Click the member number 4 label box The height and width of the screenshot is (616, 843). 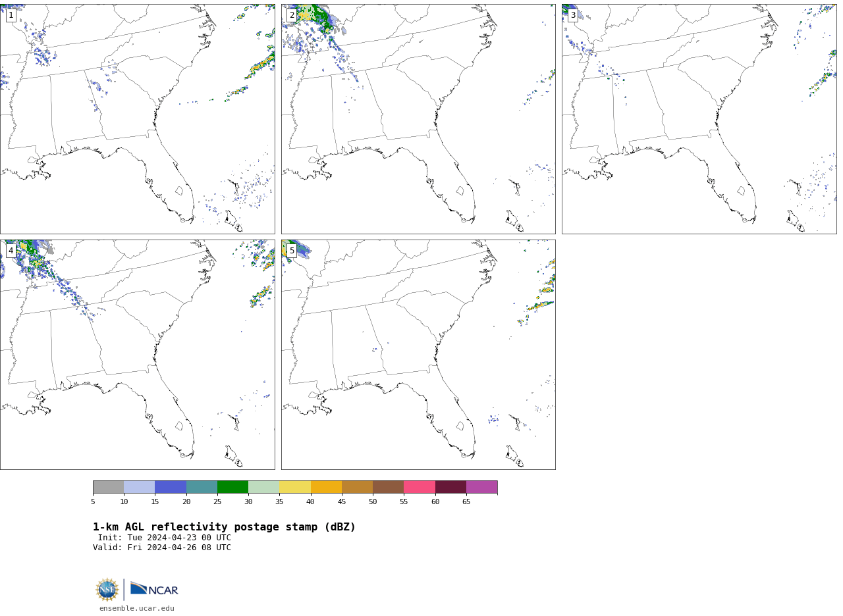[x=11, y=251]
